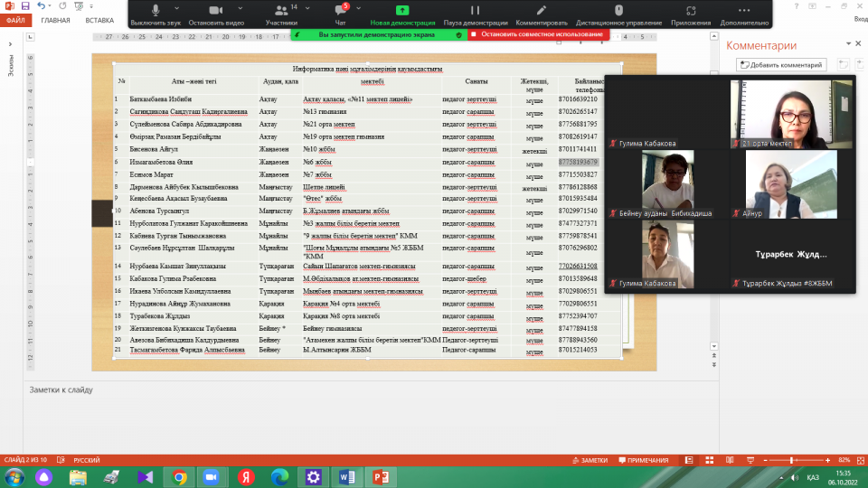
Task: Expand chat options arrow
Action: [359, 8]
